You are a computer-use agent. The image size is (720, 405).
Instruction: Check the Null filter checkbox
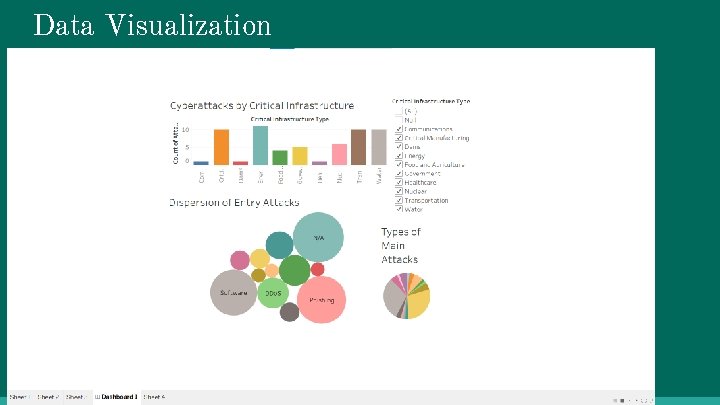point(399,120)
